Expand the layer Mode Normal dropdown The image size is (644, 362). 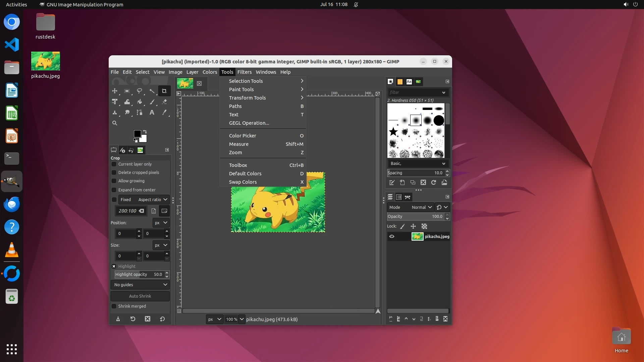[421, 207]
